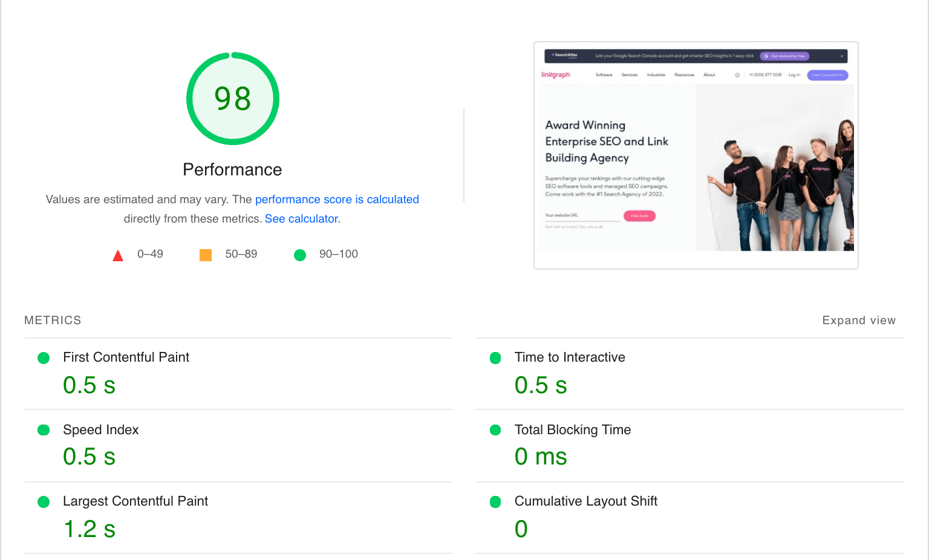This screenshot has width=929, height=560.
Task: Click the green status dot beside Cumulative Layout Shift
Action: [495, 501]
